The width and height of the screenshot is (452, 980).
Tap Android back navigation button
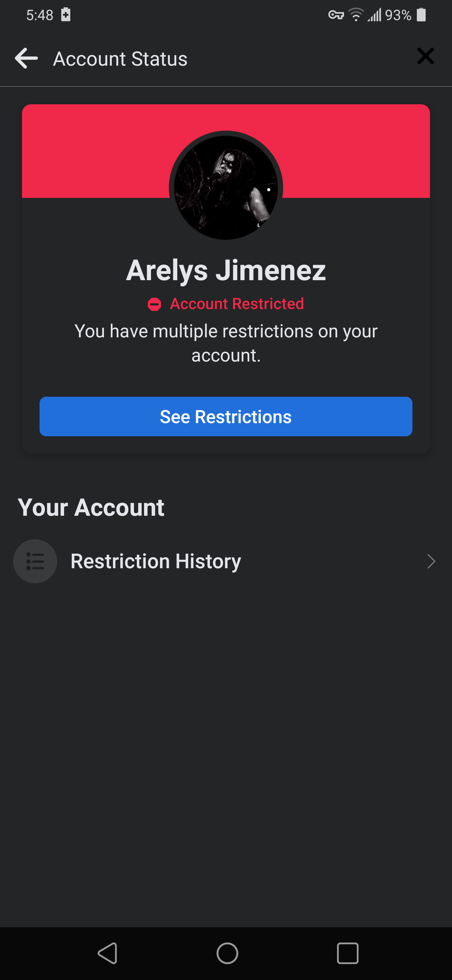pos(108,953)
